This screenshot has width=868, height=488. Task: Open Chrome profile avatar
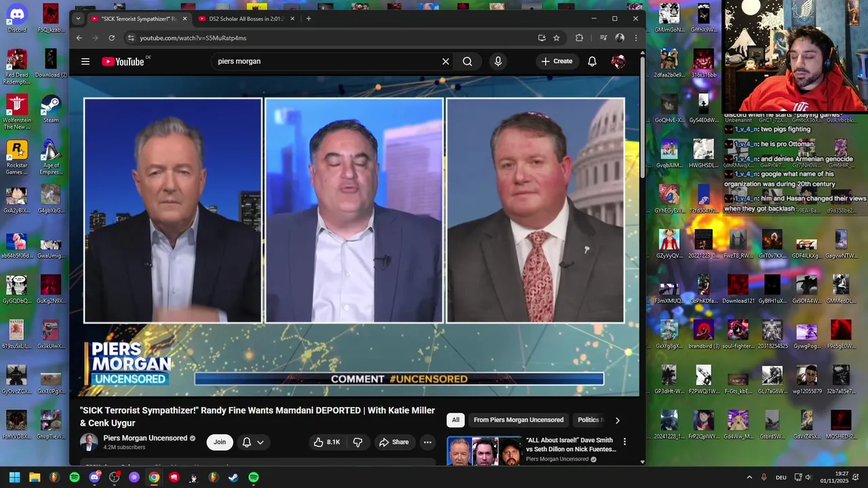619,38
